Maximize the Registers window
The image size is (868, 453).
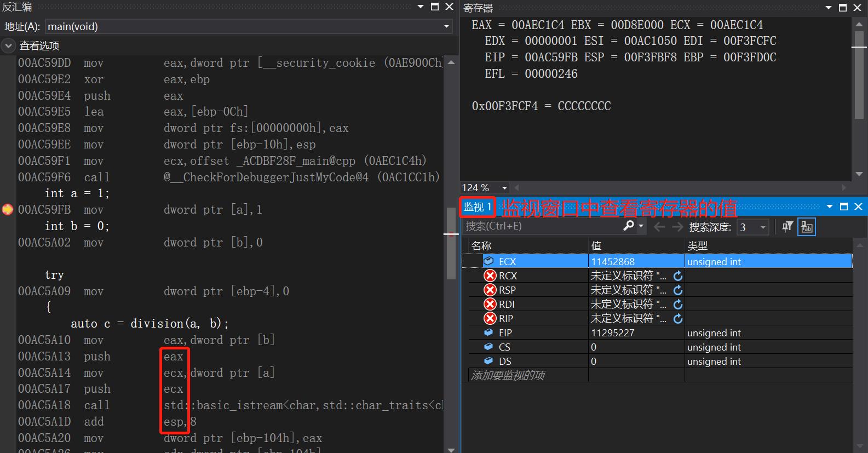843,8
